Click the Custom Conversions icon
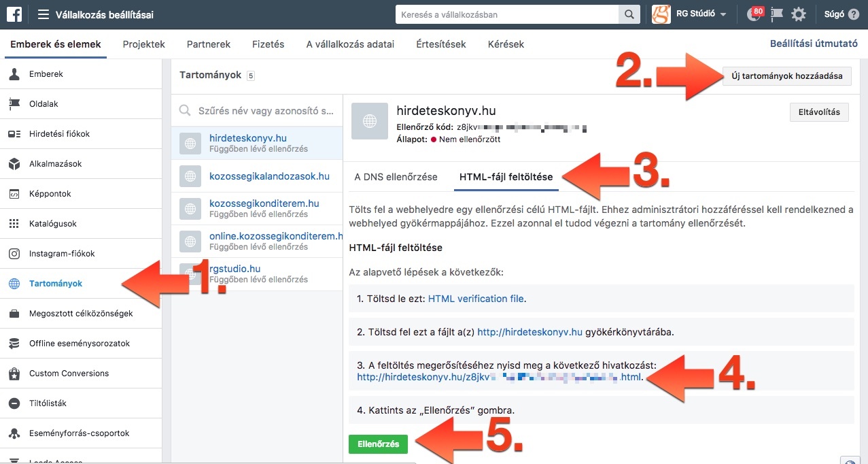This screenshot has height=464, width=868. coord(14,374)
